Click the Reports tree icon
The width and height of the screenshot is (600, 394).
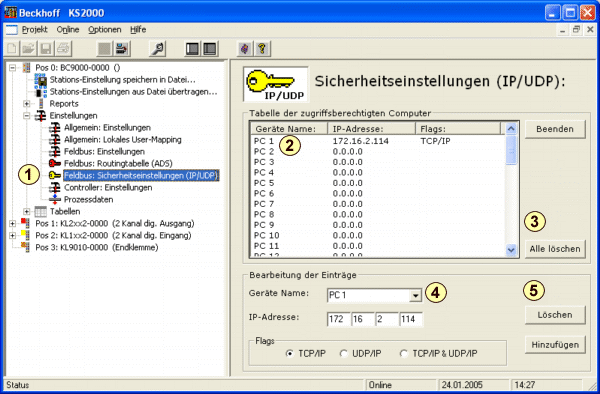point(41,104)
